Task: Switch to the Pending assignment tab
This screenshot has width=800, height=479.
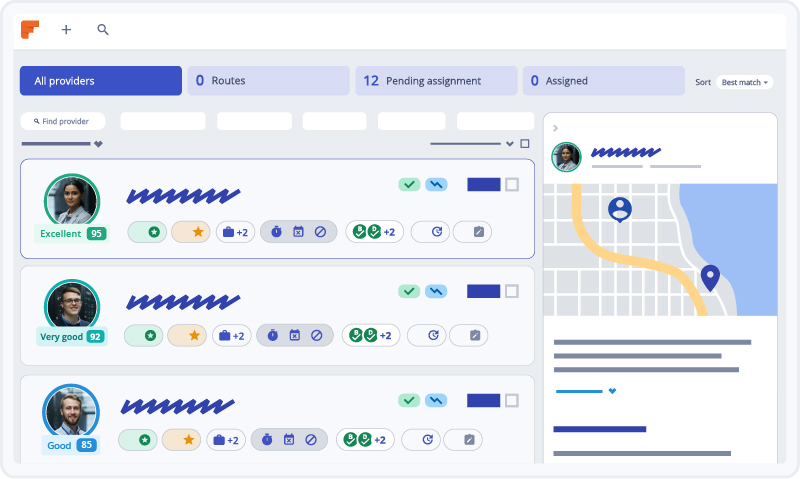Action: click(436, 81)
